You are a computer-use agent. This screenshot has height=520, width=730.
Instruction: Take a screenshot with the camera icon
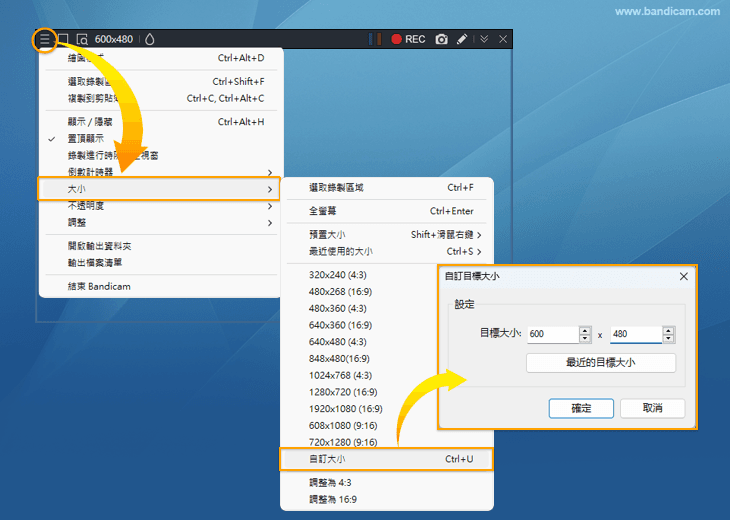441,39
